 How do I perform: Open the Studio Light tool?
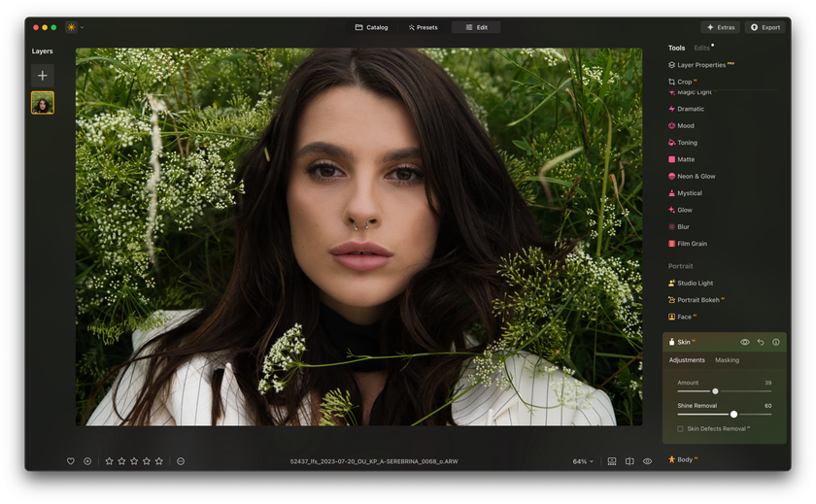point(691,283)
